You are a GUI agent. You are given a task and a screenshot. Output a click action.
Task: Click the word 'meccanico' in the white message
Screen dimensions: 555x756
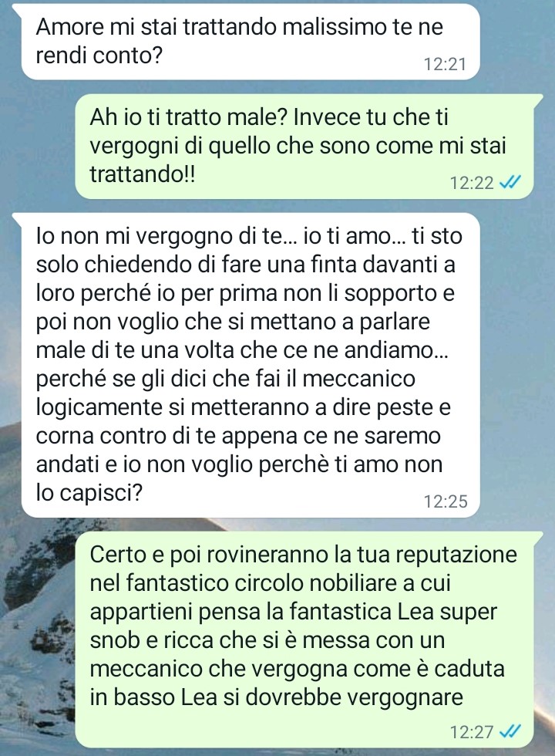[x=359, y=379]
